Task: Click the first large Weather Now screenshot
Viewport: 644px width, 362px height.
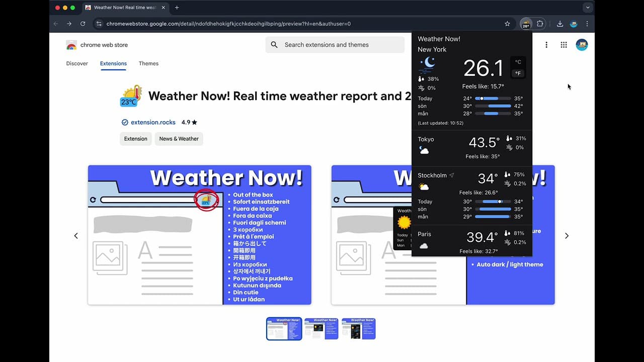Action: point(200,235)
